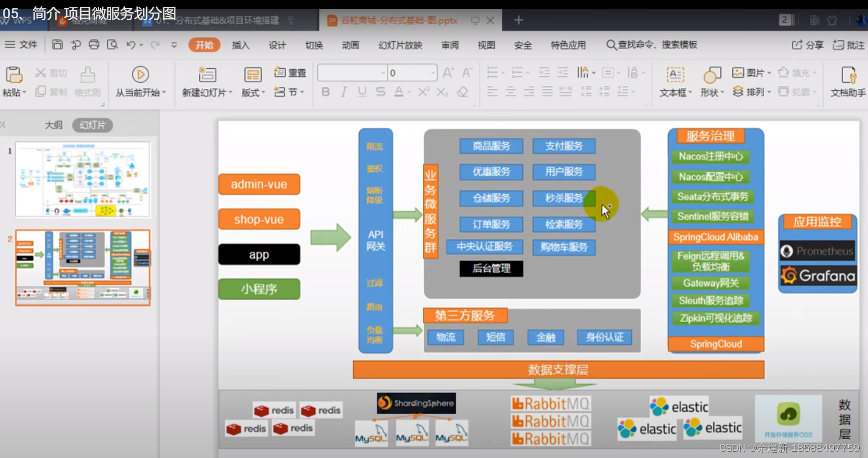This screenshot has width=868, height=458.
Task: Click the output-as-PDF icon beside Save
Action: 76,45
